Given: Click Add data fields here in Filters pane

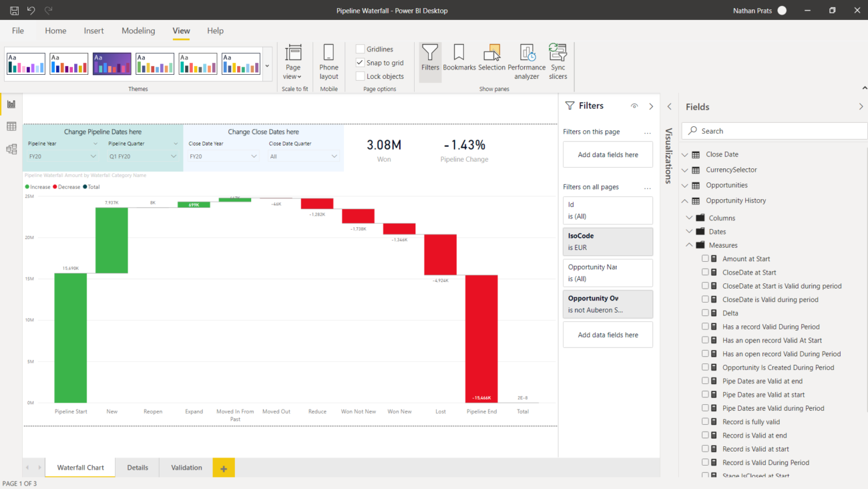Looking at the screenshot, I should (x=608, y=154).
